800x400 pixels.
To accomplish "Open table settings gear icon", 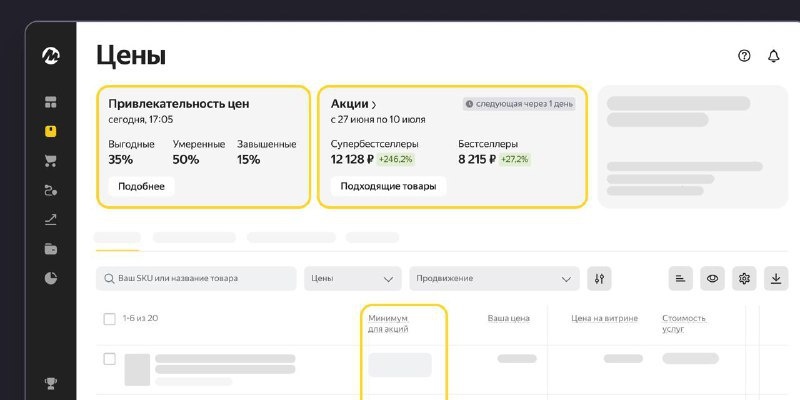I will tap(744, 279).
